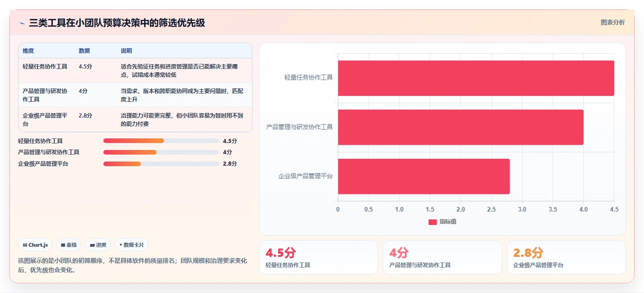This screenshot has height=293, width=644.
Task: Click the 轻量任务协作工具 progress bar
Action: click(x=161, y=141)
